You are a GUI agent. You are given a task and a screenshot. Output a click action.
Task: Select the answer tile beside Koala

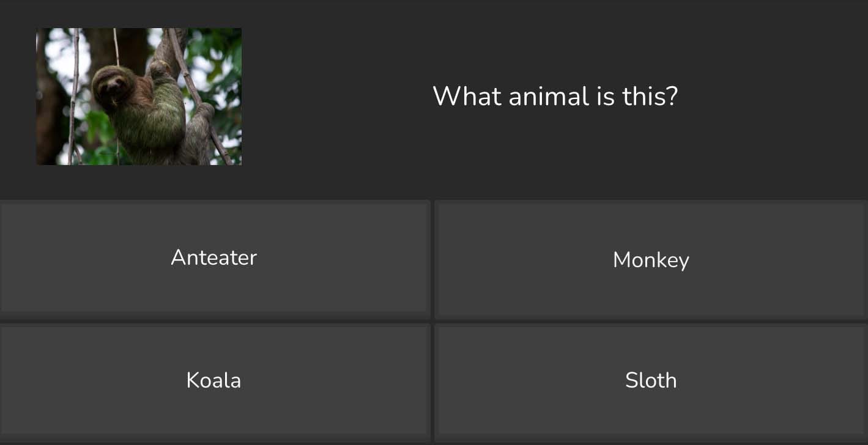pos(651,380)
